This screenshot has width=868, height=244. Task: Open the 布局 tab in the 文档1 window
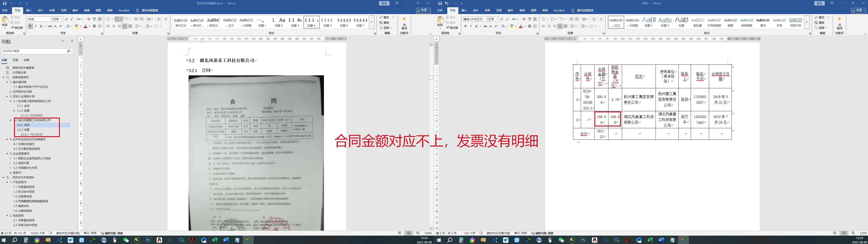tap(487, 10)
